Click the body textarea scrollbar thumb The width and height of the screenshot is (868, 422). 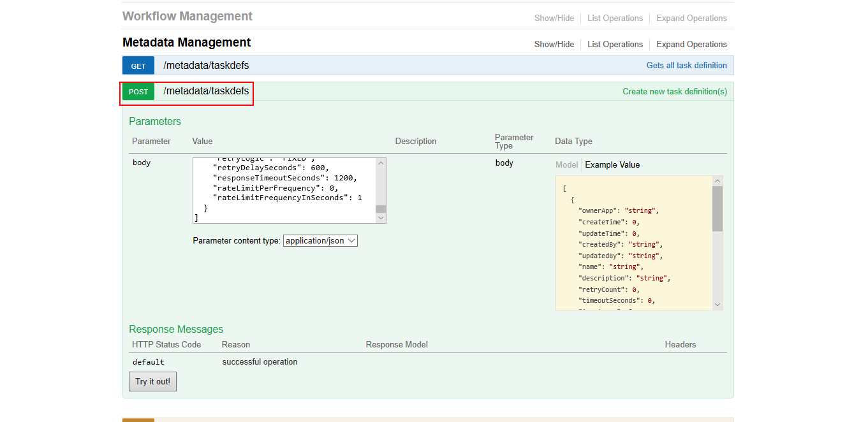pyautogui.click(x=381, y=208)
